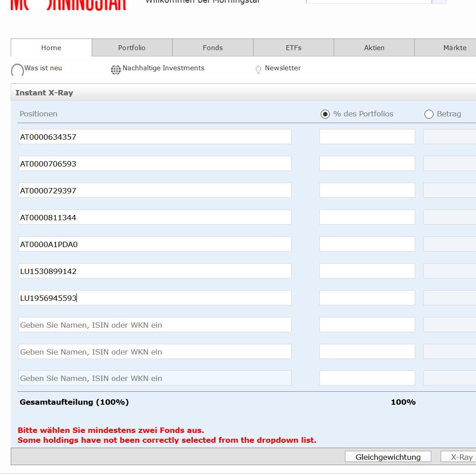Focus the position field containing AT0000634357
This screenshot has height=475, width=476.
pyautogui.click(x=155, y=137)
